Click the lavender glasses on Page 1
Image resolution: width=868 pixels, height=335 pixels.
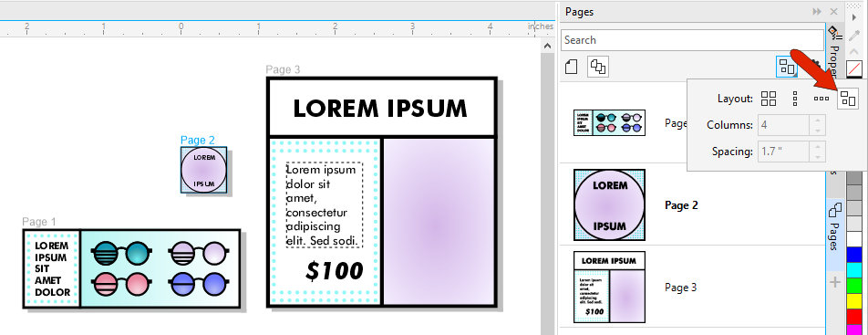[198, 254]
